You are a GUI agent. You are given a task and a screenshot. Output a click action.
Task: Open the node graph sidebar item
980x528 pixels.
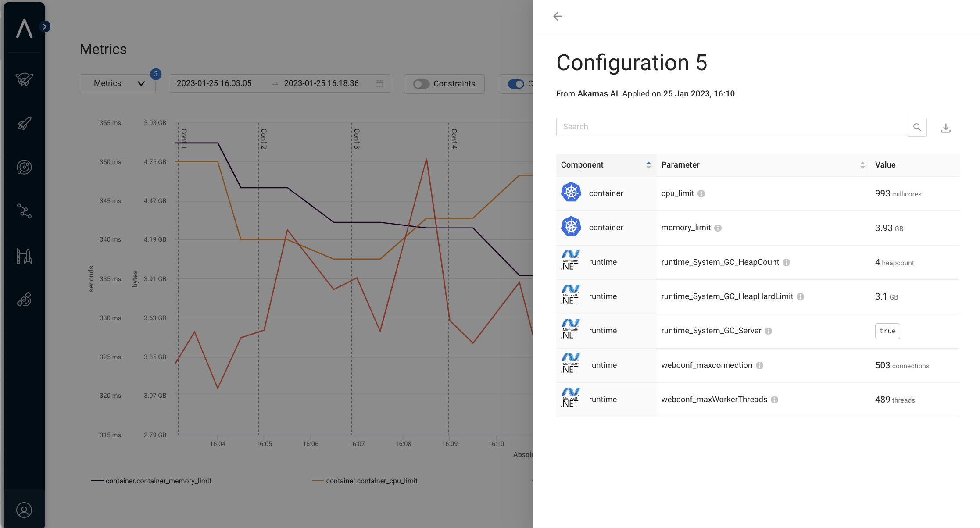click(24, 211)
